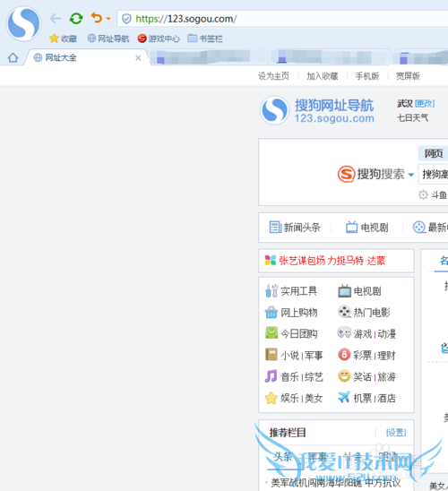Click the gear icon beside 斗鱼

(423, 194)
